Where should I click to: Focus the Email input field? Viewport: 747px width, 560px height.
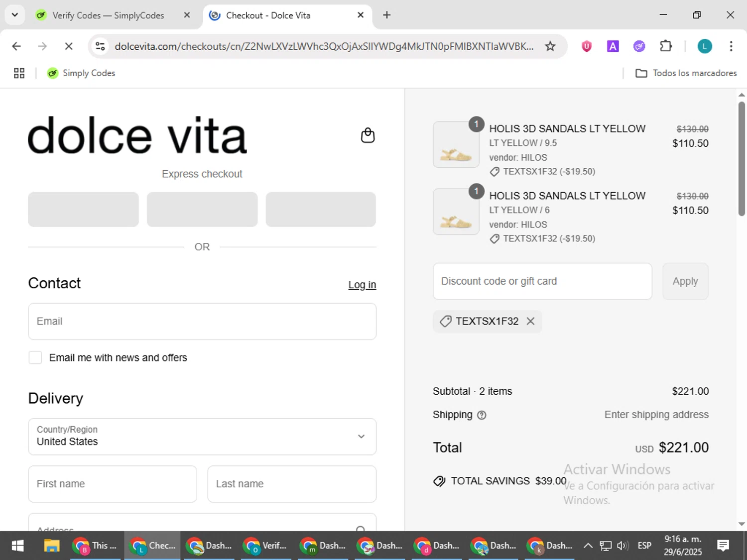click(202, 322)
